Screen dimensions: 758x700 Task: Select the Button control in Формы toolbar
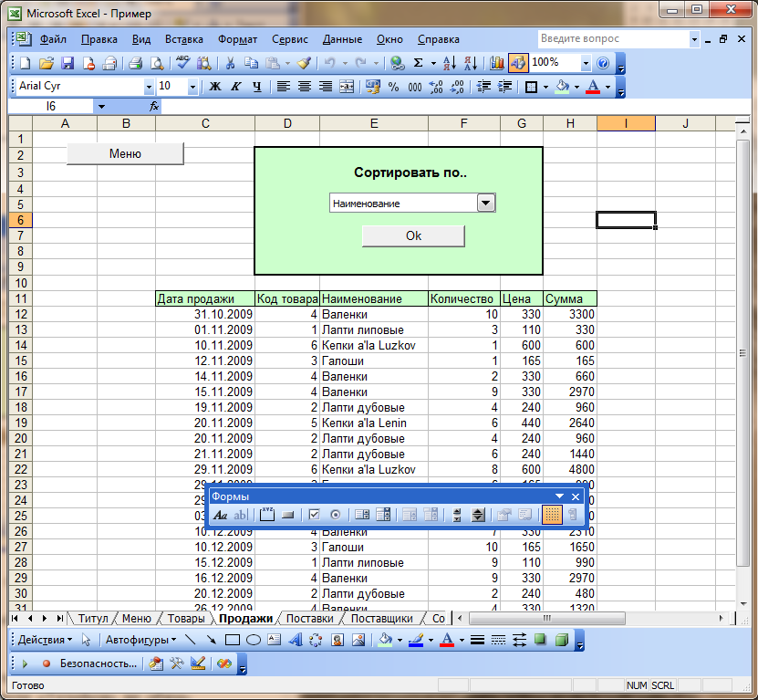288,515
